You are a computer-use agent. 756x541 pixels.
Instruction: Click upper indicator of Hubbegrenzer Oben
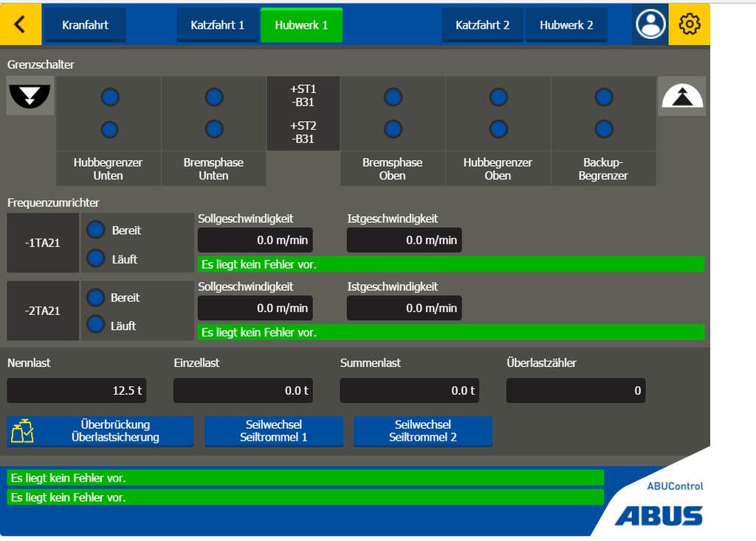click(498, 97)
